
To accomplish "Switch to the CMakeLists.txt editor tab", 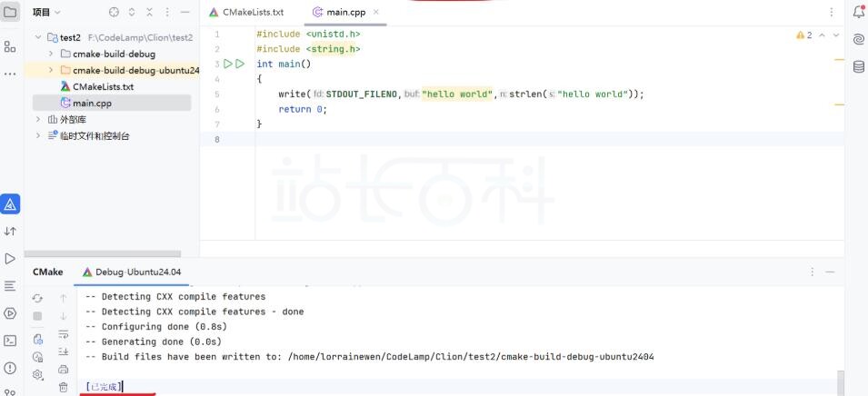I will pos(246,12).
